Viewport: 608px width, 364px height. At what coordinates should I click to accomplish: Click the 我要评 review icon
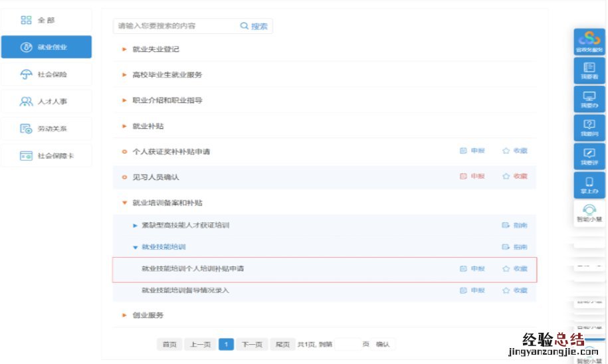(x=589, y=154)
